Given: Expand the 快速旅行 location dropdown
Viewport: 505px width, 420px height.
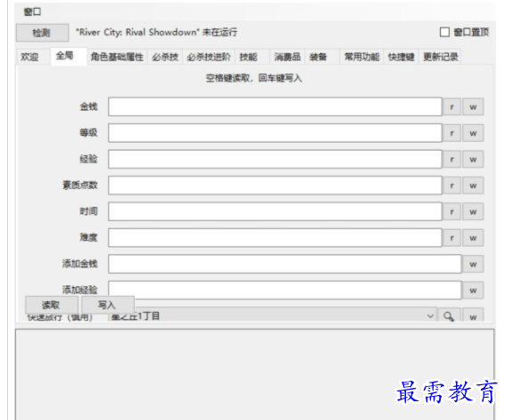Looking at the screenshot, I should (x=430, y=316).
